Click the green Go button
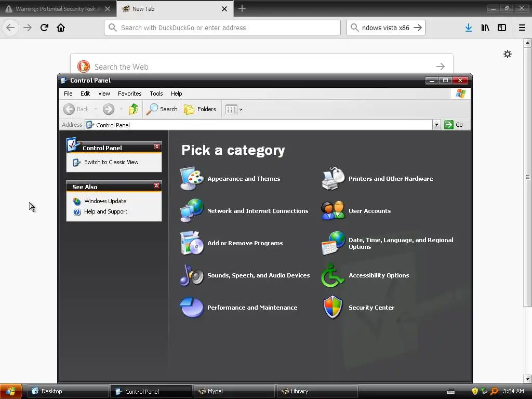Image resolution: width=532 pixels, height=399 pixels. [x=454, y=125]
